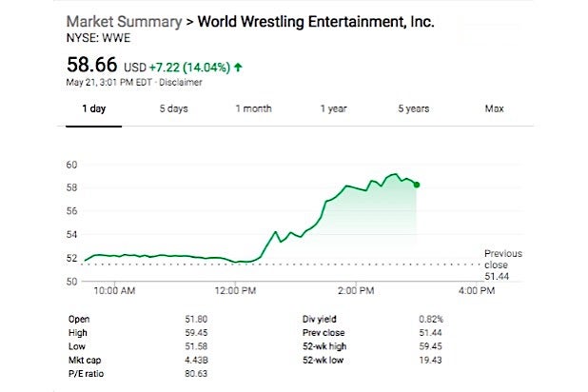Click the 58.66 current price
588x392 pixels.
93,66
